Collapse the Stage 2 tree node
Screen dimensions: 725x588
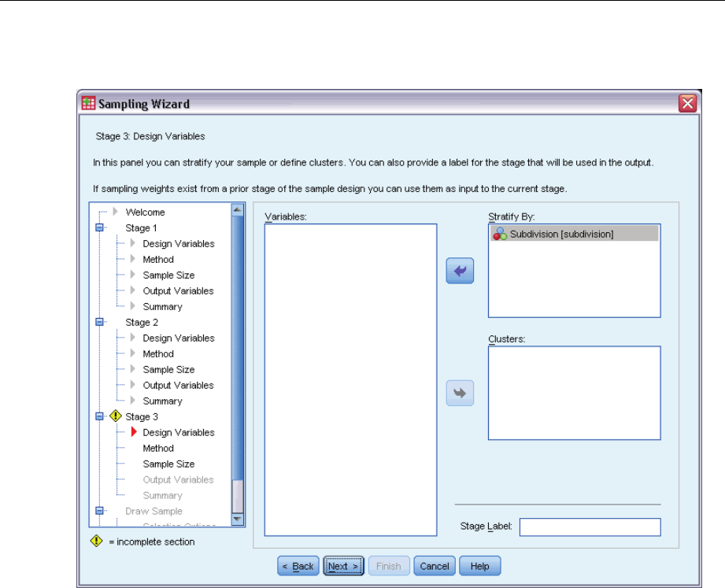click(99, 322)
